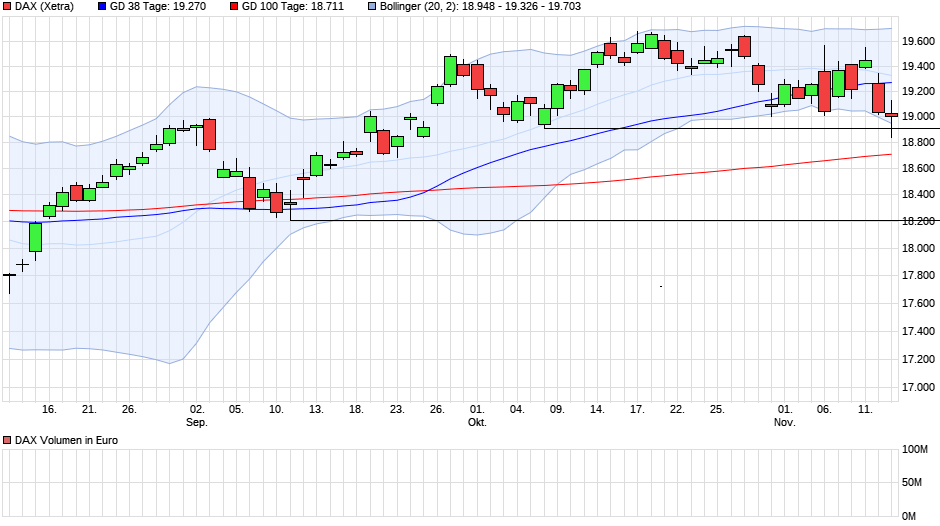Click the '02.' date label above Sep.

(x=197, y=409)
